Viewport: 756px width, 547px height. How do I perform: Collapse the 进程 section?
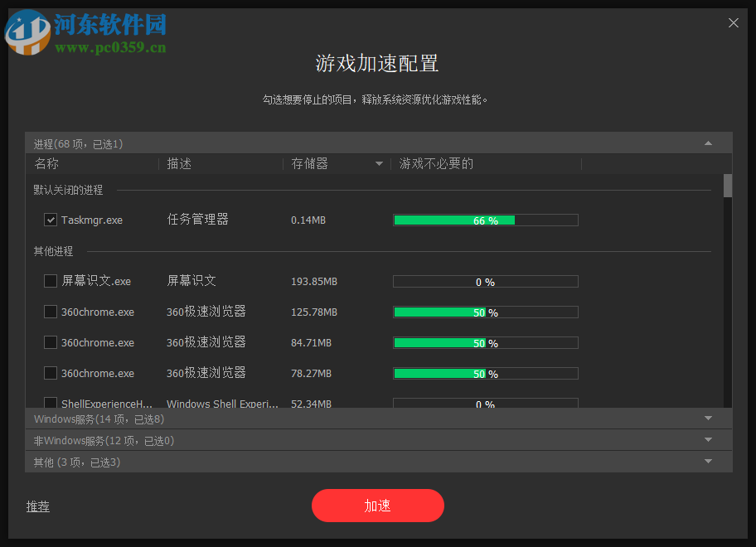(x=709, y=143)
